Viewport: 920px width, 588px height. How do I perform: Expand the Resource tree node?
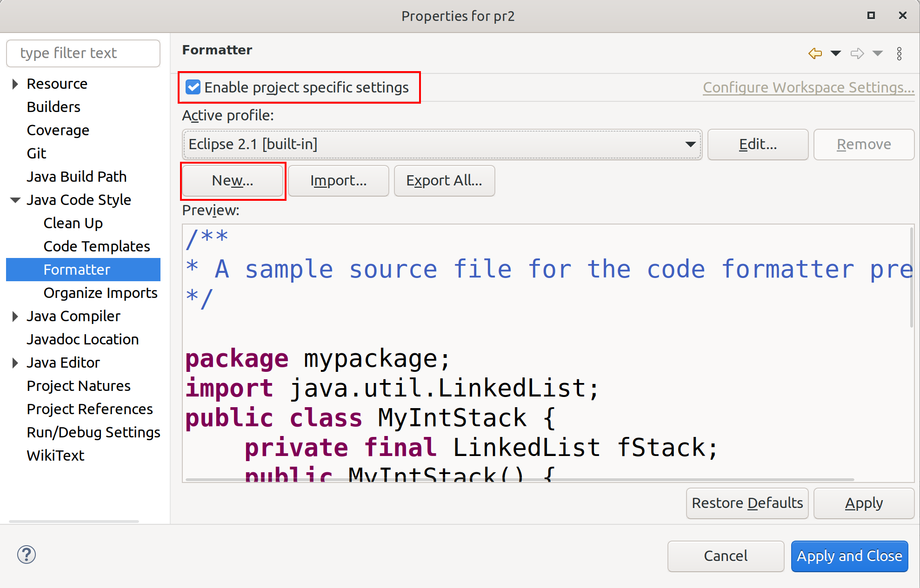pyautogui.click(x=15, y=84)
